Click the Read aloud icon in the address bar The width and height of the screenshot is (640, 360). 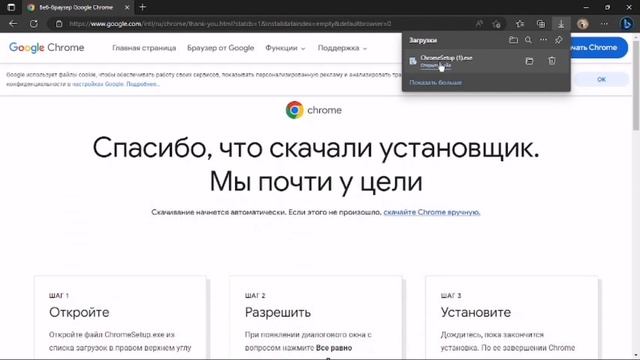(x=479, y=24)
